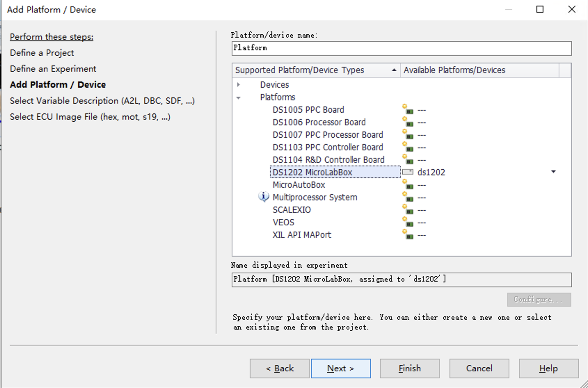Expand the Devices tree node
588x388 pixels.
[239, 84]
